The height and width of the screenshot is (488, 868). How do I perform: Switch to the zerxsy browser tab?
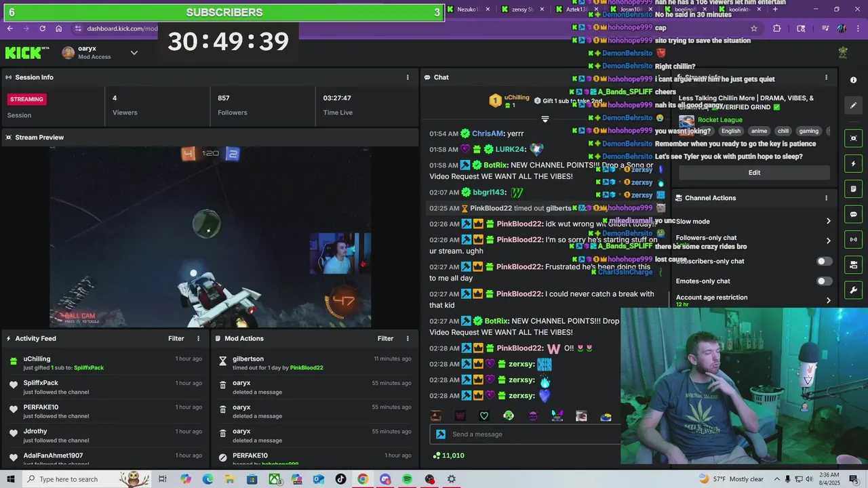tap(521, 9)
